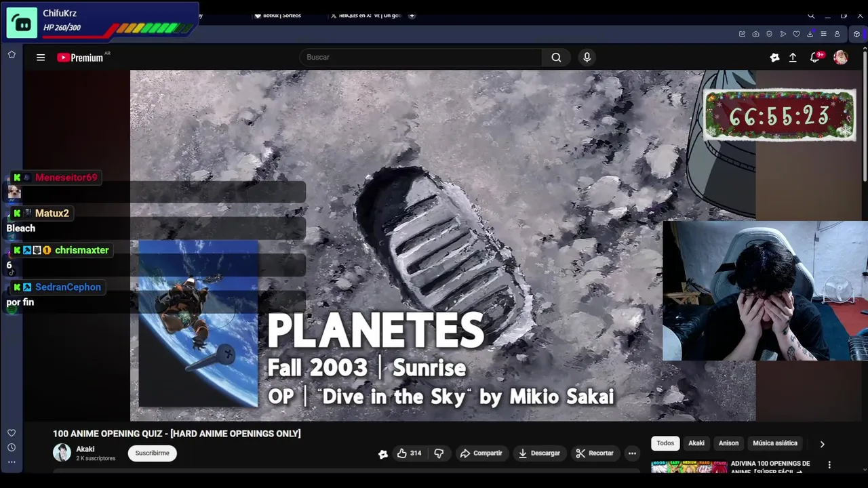Open the Akaki channel avatar

(62, 453)
